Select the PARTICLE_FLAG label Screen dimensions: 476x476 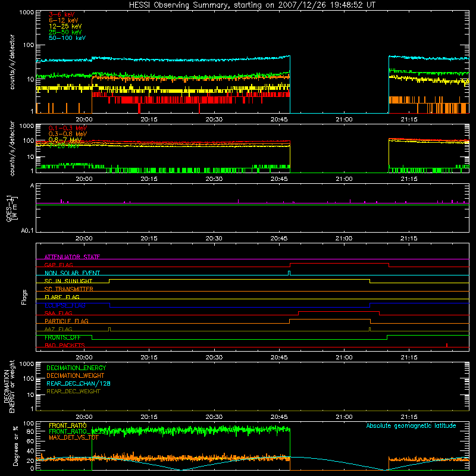(x=67, y=321)
